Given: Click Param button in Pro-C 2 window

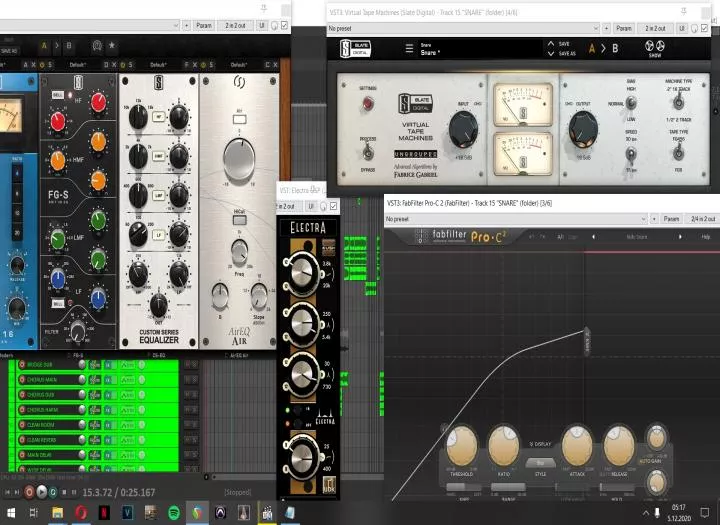Looking at the screenshot, I should tap(671, 219).
